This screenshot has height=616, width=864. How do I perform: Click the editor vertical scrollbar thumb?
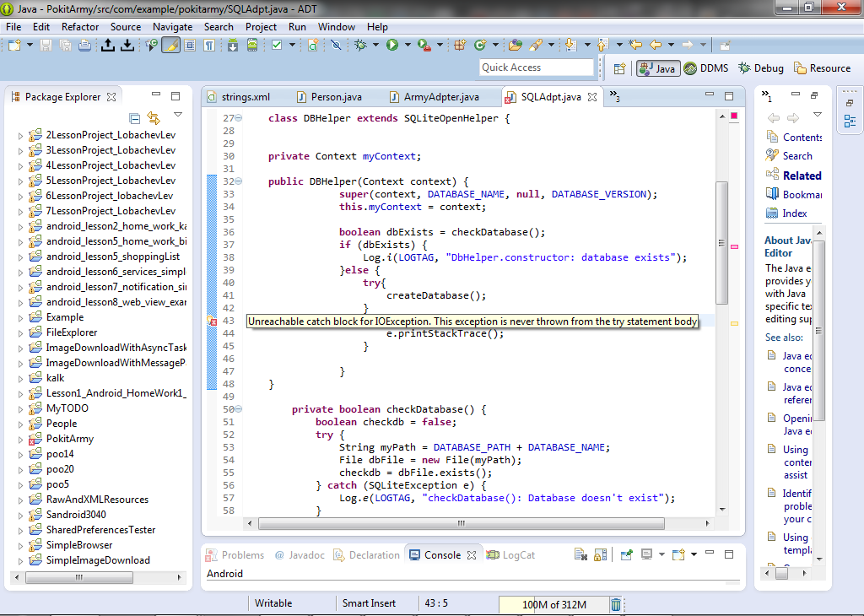721,243
